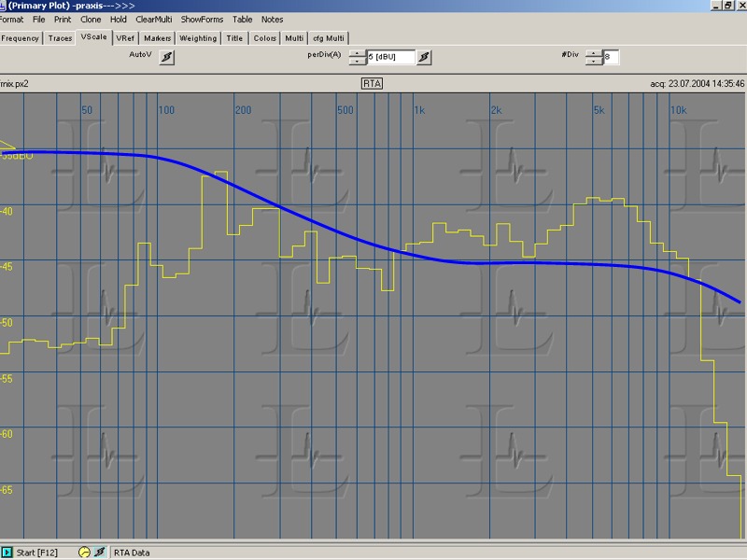Adjust the #Div stepper arrows
Viewport: 747px width, 560px height.
[594, 58]
